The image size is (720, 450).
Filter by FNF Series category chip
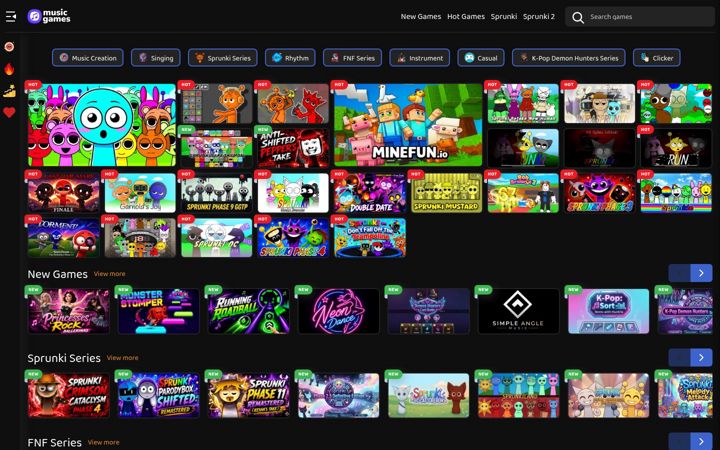click(352, 58)
